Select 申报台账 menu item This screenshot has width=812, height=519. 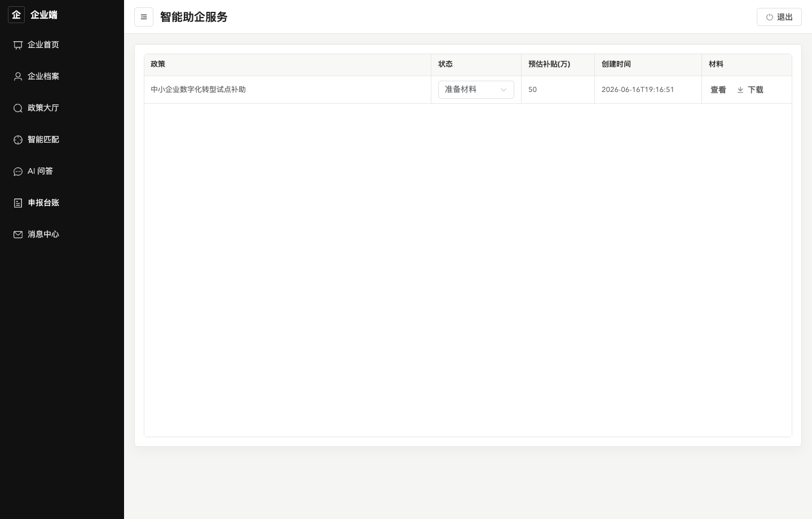pyautogui.click(x=62, y=203)
